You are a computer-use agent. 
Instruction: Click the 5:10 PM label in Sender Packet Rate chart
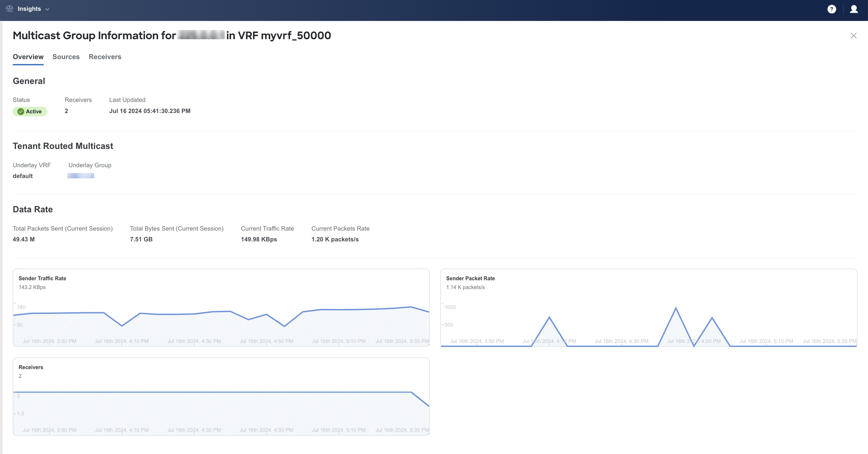coord(766,341)
